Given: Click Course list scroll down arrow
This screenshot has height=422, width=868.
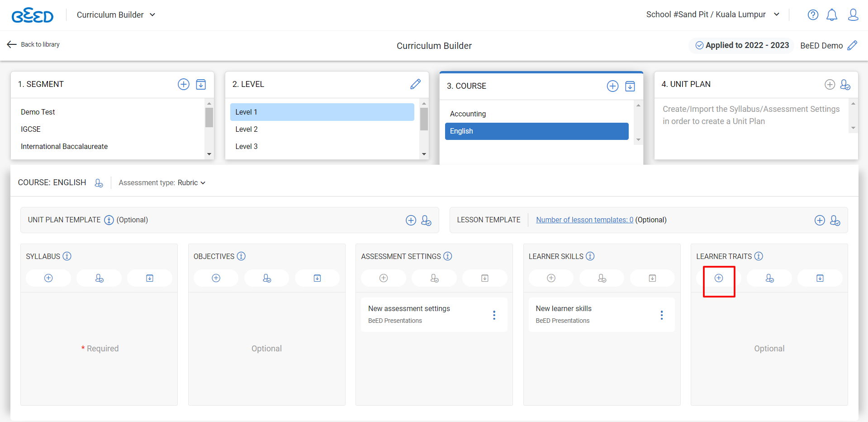Looking at the screenshot, I should 638,139.
